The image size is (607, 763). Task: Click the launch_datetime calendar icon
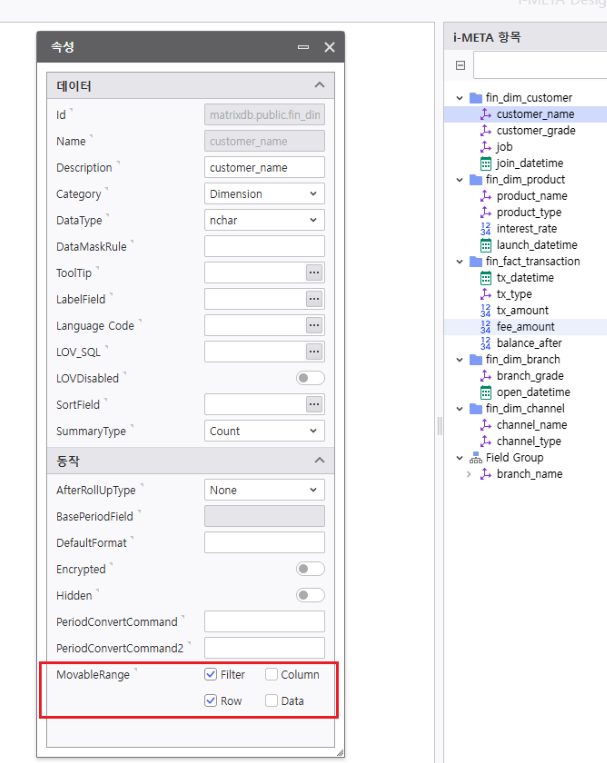[485, 245]
